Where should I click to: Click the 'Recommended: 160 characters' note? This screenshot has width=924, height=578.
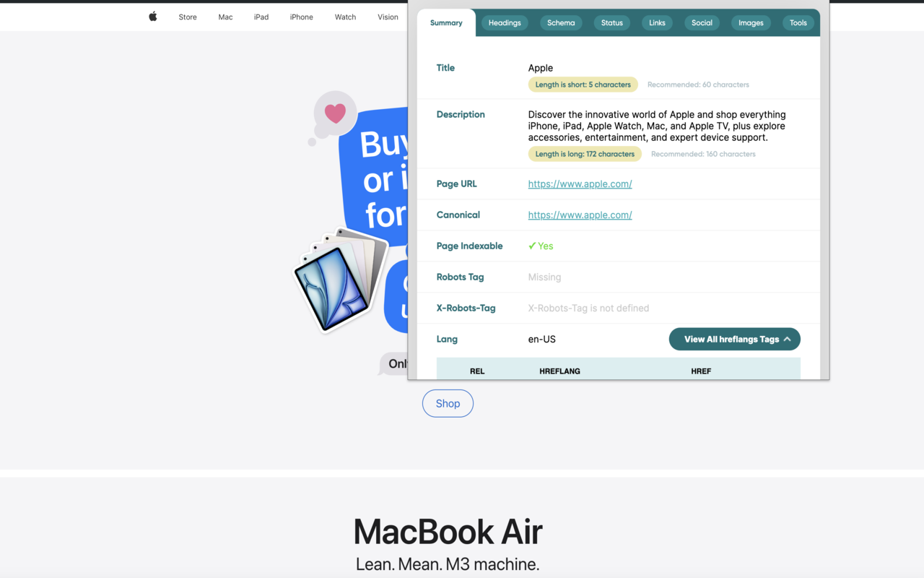[x=703, y=154]
